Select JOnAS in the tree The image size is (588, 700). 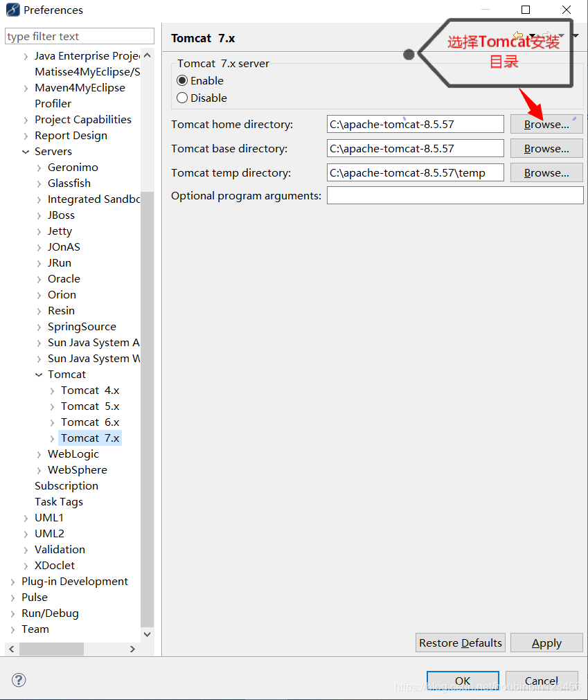(x=64, y=247)
